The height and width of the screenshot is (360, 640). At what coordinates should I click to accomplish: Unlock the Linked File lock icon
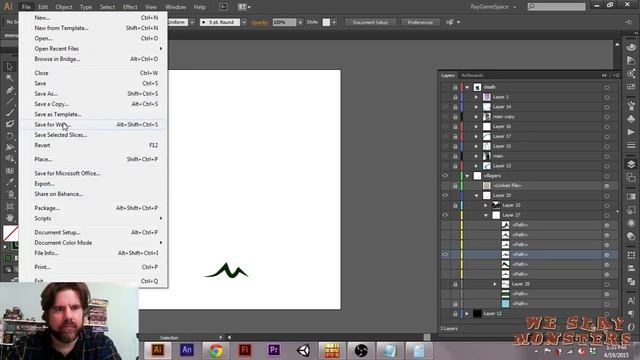click(455, 185)
